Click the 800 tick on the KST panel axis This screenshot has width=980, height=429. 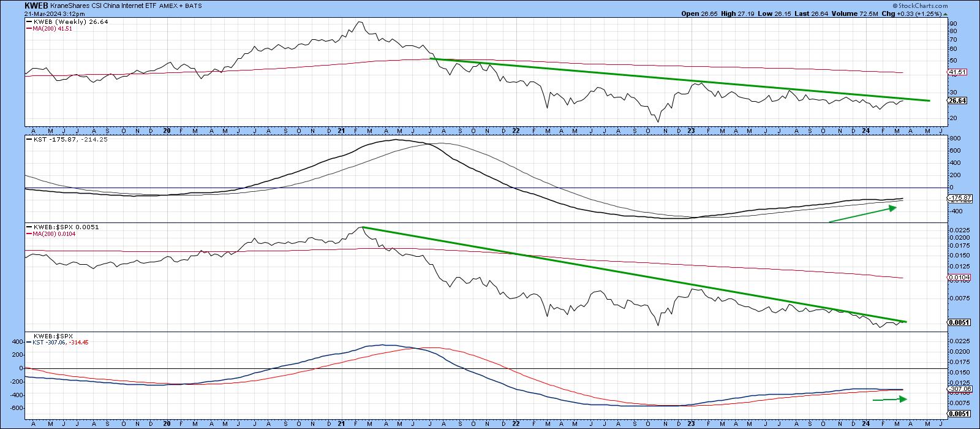tap(954, 139)
